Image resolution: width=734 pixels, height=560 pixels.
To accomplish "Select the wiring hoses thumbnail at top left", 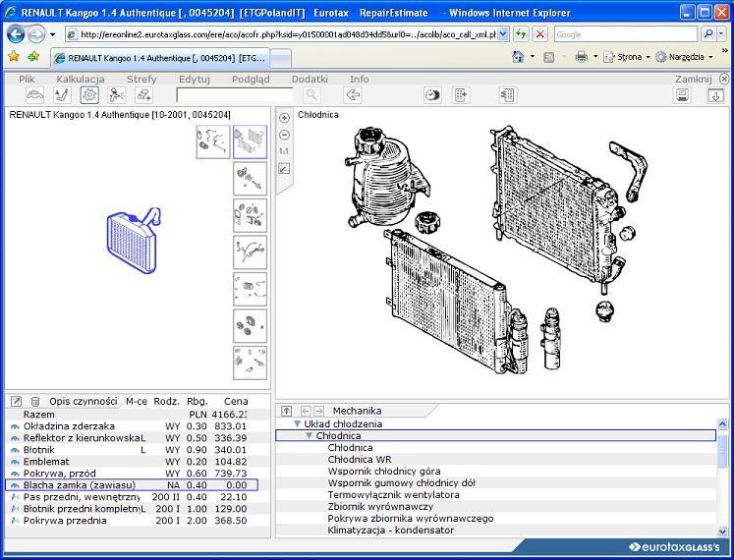I will click(x=213, y=141).
